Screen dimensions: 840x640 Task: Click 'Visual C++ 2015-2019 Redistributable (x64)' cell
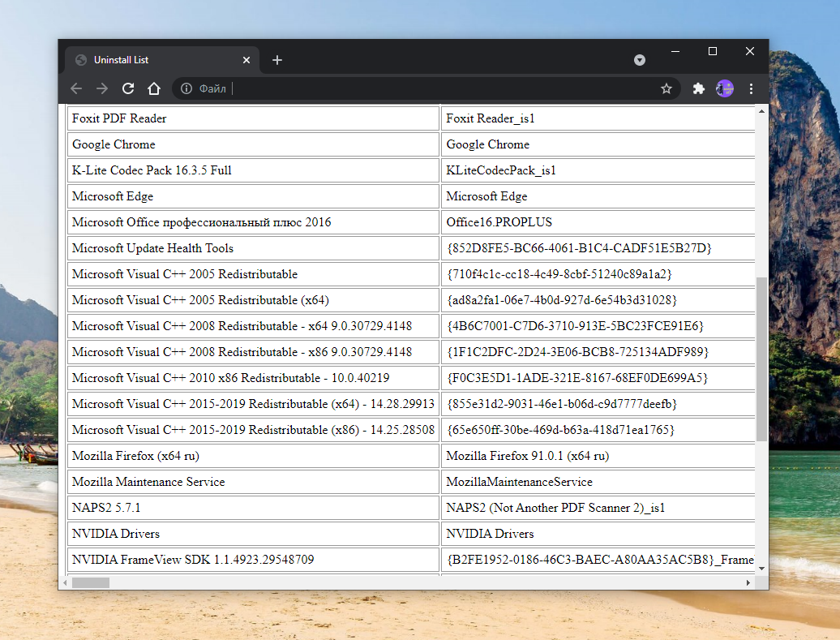pyautogui.click(x=254, y=404)
